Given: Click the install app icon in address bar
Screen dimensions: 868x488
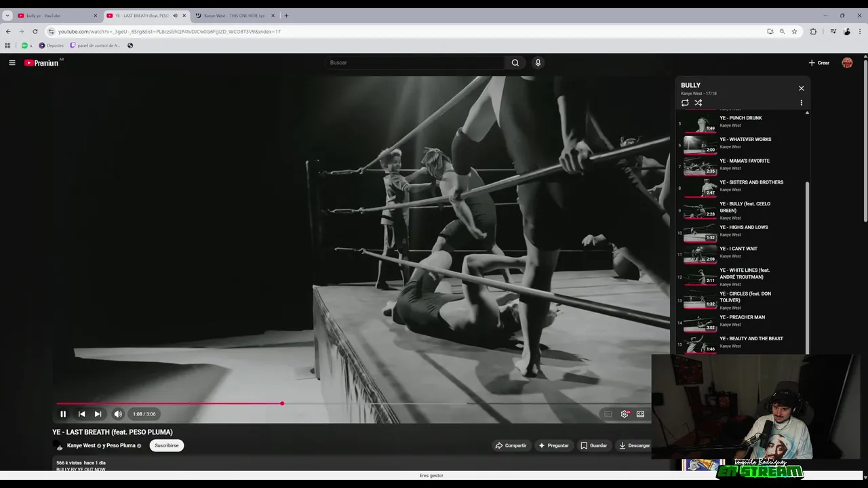Looking at the screenshot, I should (770, 31).
